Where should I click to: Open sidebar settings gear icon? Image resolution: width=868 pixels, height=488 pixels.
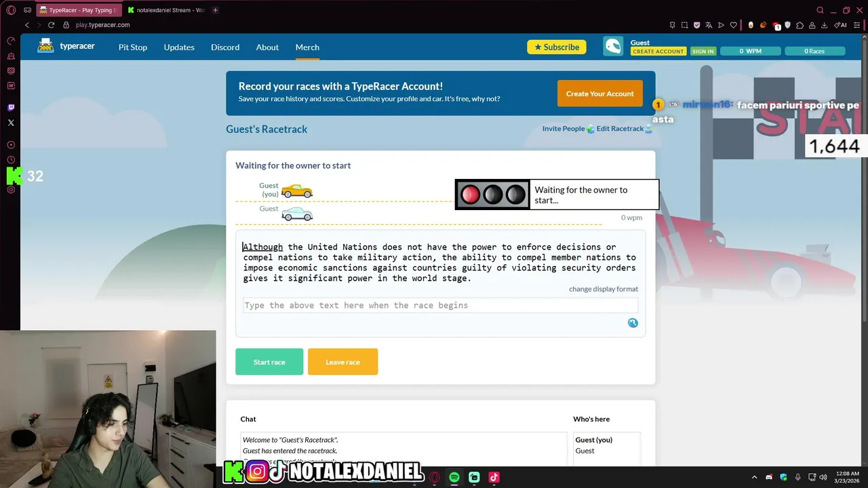click(11, 190)
